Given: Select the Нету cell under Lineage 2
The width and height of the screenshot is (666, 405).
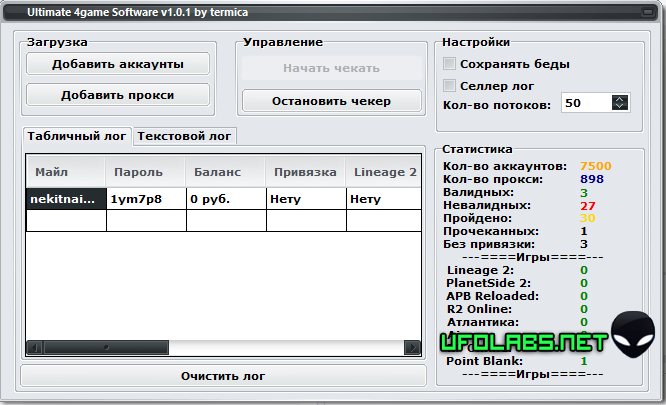Looking at the screenshot, I should [384, 199].
